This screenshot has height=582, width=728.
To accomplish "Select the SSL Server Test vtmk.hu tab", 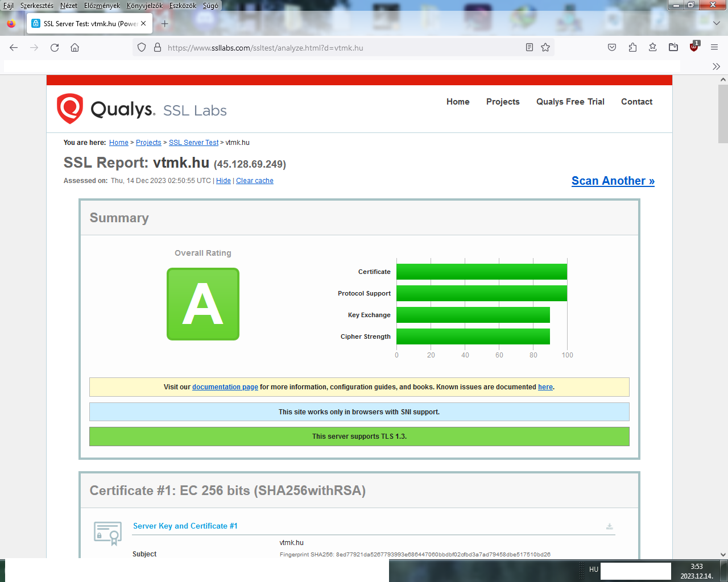I will pos(89,24).
